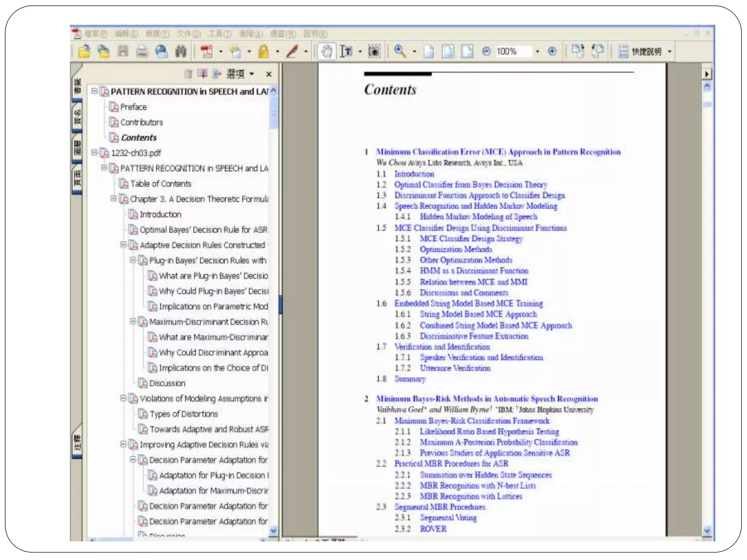
Task: Open the Optimization Methods contents link
Action: (456, 249)
